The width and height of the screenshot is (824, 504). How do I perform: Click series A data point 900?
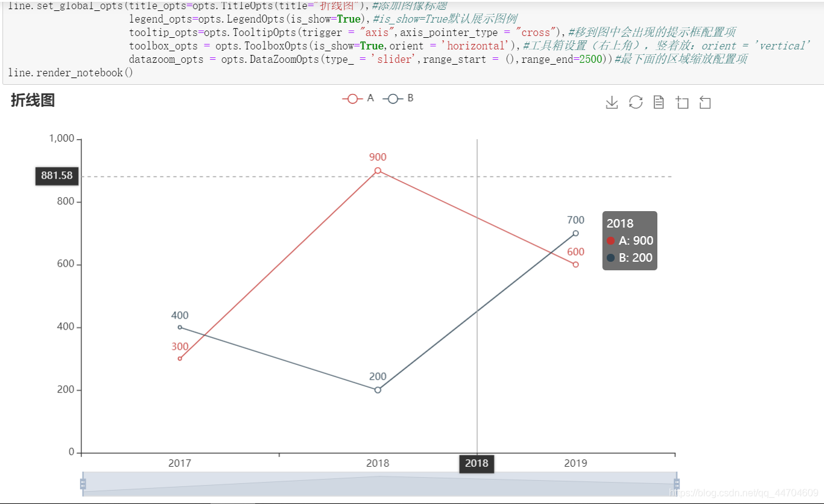click(378, 171)
